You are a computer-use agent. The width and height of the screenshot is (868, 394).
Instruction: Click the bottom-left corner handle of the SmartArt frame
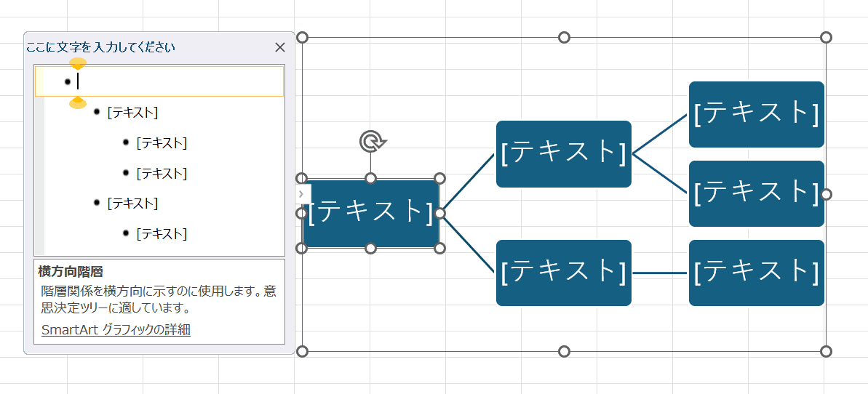303,352
